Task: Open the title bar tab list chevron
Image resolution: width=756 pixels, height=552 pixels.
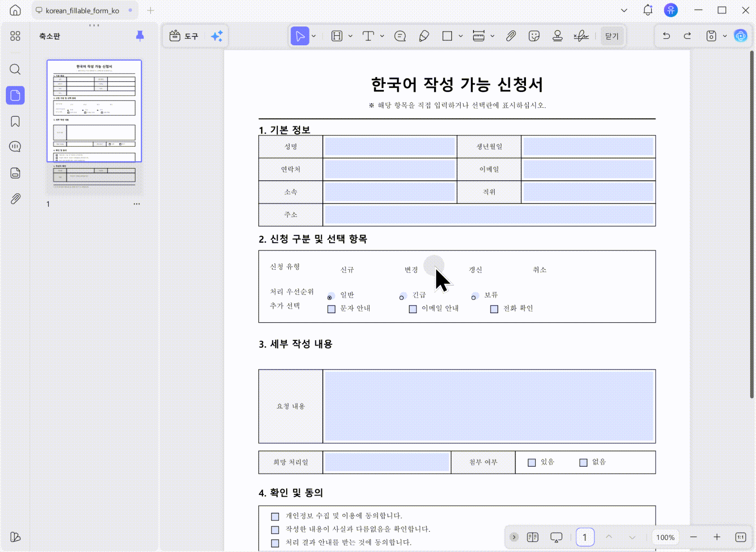Action: click(624, 10)
